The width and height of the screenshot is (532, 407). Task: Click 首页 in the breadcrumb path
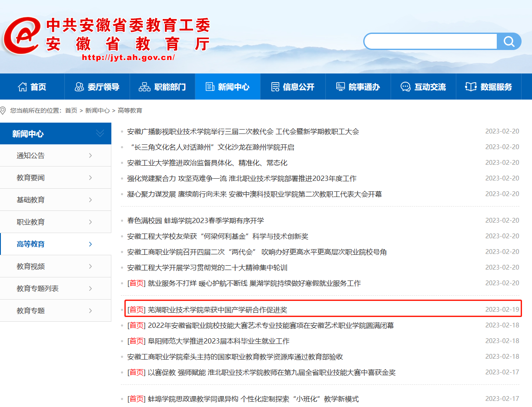click(x=71, y=111)
